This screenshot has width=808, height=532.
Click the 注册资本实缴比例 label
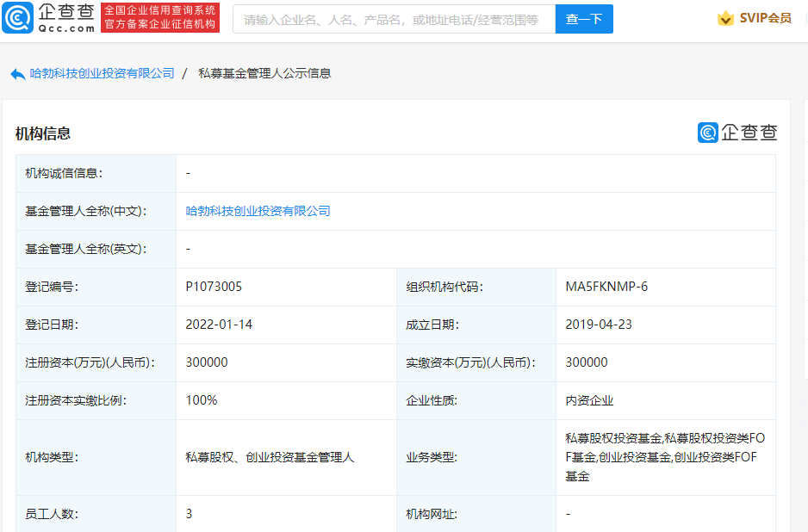tap(77, 400)
